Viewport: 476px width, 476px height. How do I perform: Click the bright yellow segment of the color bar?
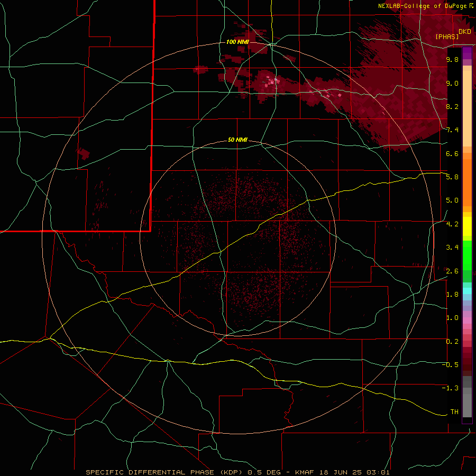coord(467,226)
